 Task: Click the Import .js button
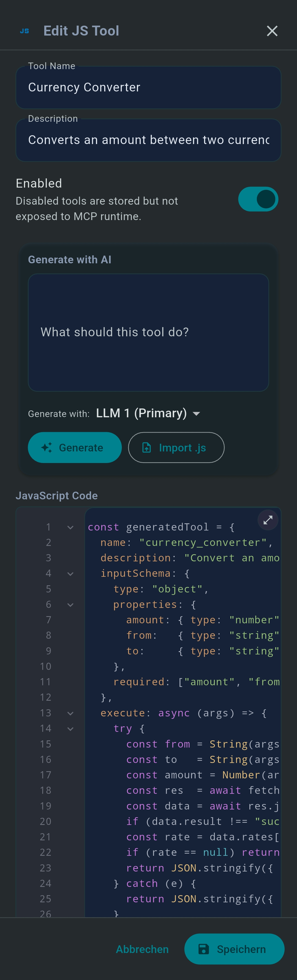[176, 447]
